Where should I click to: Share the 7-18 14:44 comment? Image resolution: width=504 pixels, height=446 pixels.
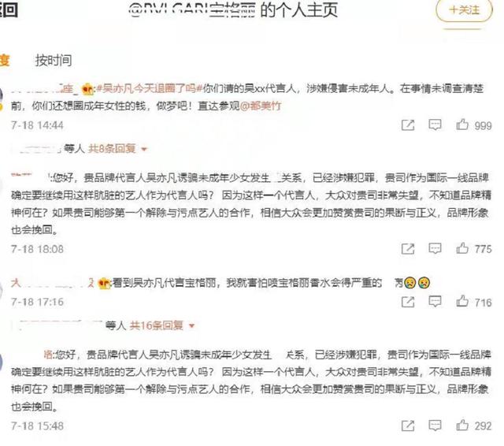coord(408,125)
